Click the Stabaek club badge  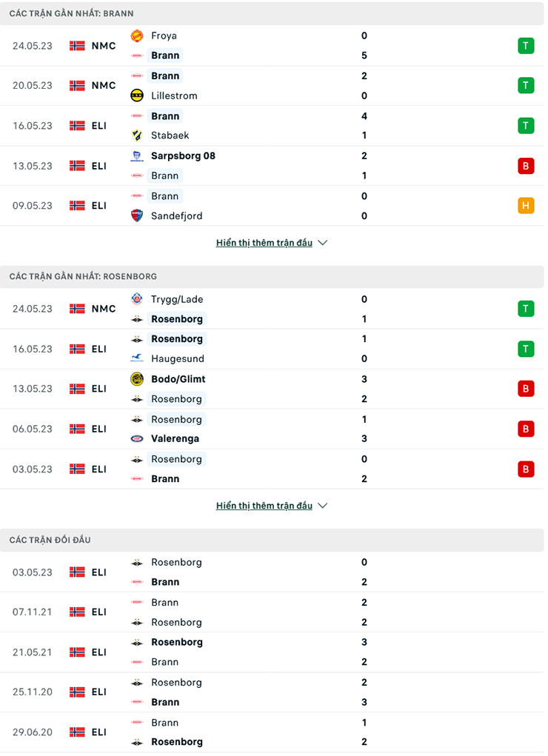(137, 136)
